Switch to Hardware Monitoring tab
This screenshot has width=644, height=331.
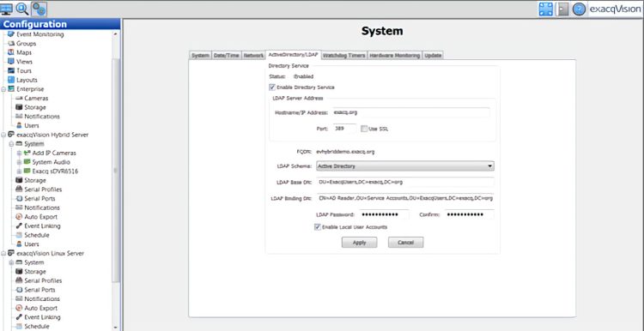click(x=395, y=56)
